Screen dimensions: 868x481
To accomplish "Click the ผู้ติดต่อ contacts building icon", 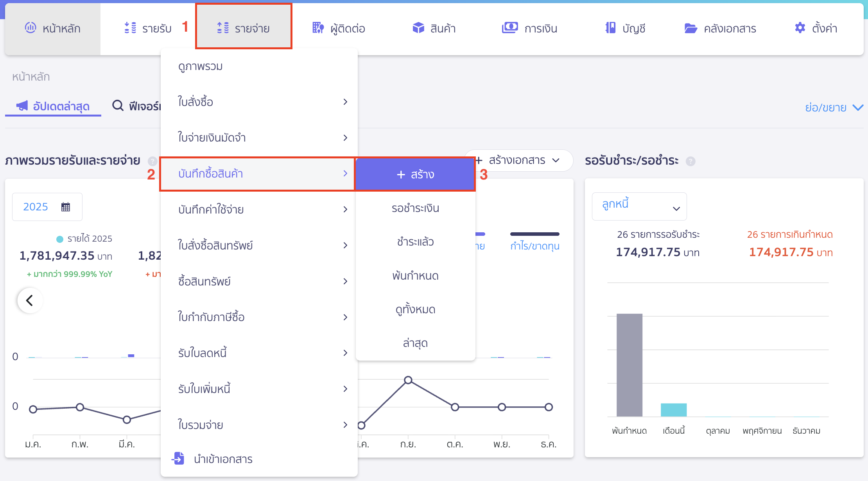I will 318,28.
